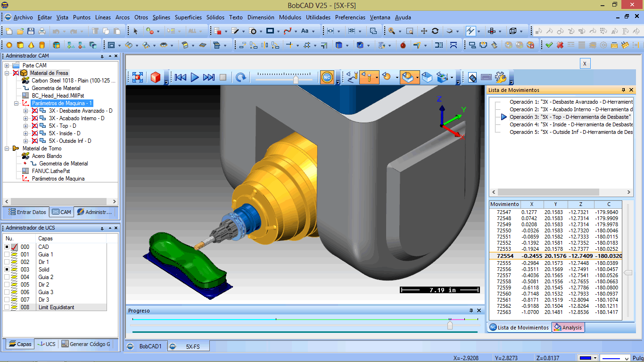Screen dimensions: 644x362
Task: Select the BobCAD1 document tab
Action: [146, 346]
